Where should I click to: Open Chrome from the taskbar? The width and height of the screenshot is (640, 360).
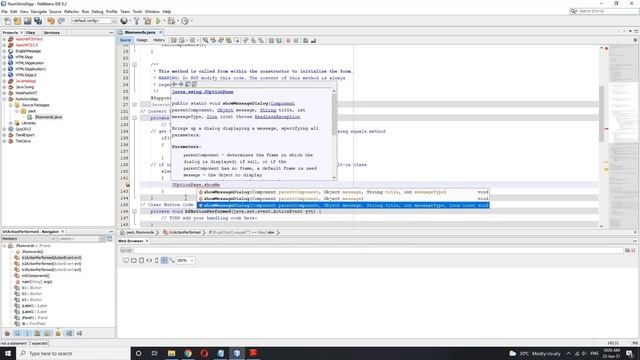(188, 353)
